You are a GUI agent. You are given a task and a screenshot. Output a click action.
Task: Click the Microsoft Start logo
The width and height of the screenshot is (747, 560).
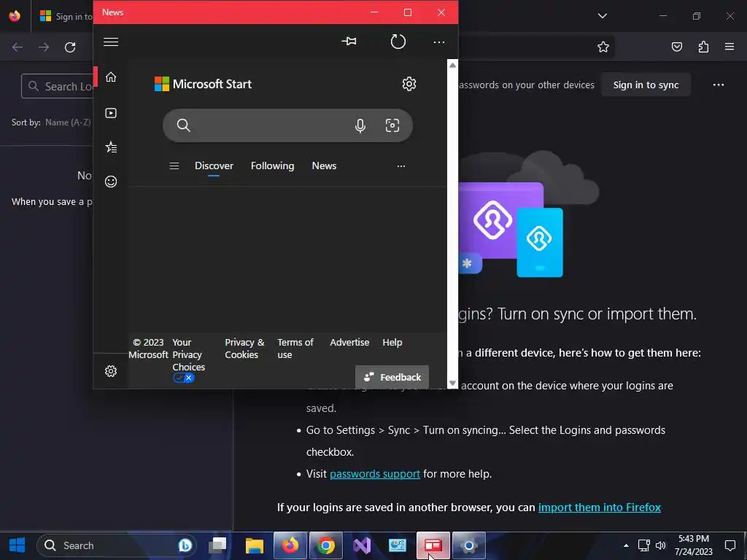(203, 84)
